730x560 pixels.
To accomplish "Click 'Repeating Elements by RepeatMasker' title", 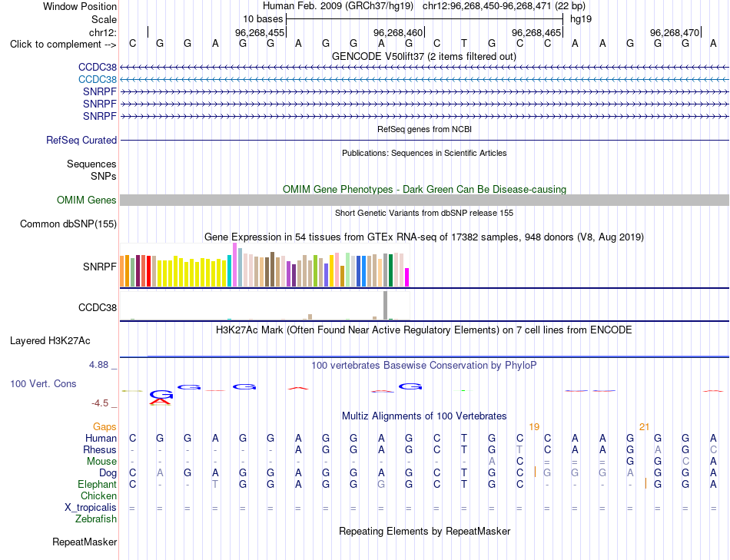I will coord(425,532).
